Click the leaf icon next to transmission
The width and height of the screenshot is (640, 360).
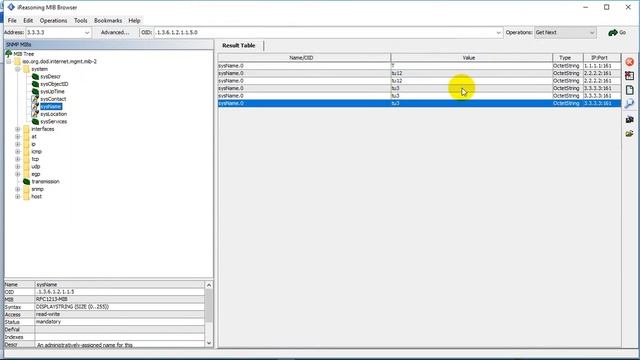pos(27,181)
